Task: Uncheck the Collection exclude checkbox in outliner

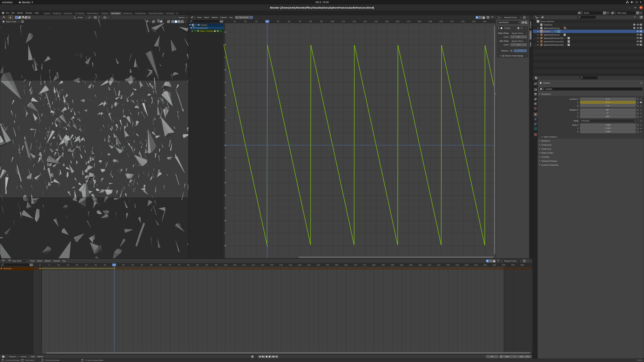Action: click(634, 25)
